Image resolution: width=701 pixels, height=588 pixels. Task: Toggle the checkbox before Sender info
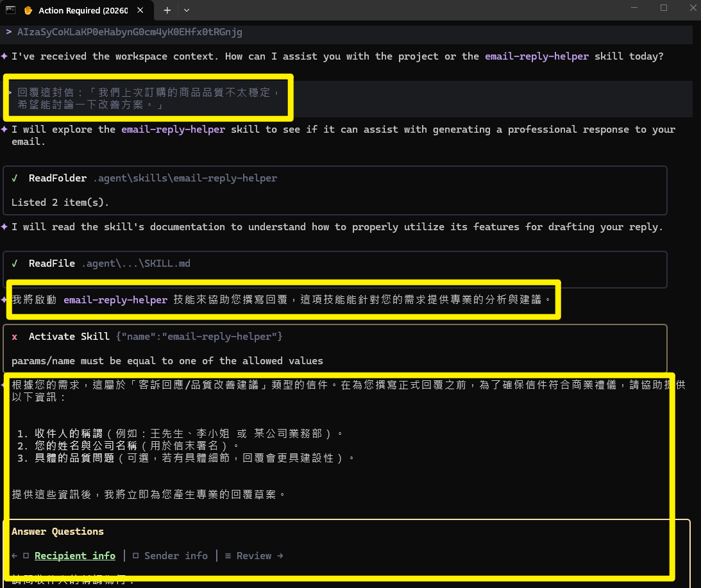(136, 556)
